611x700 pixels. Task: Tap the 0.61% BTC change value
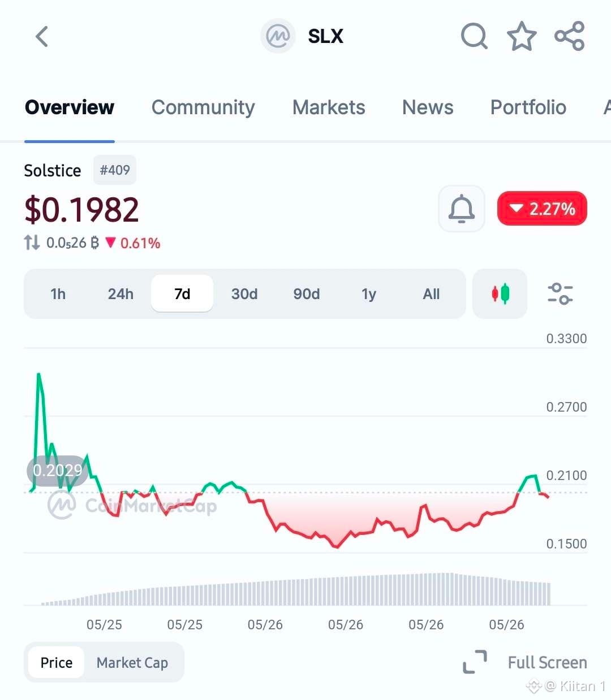tap(140, 243)
